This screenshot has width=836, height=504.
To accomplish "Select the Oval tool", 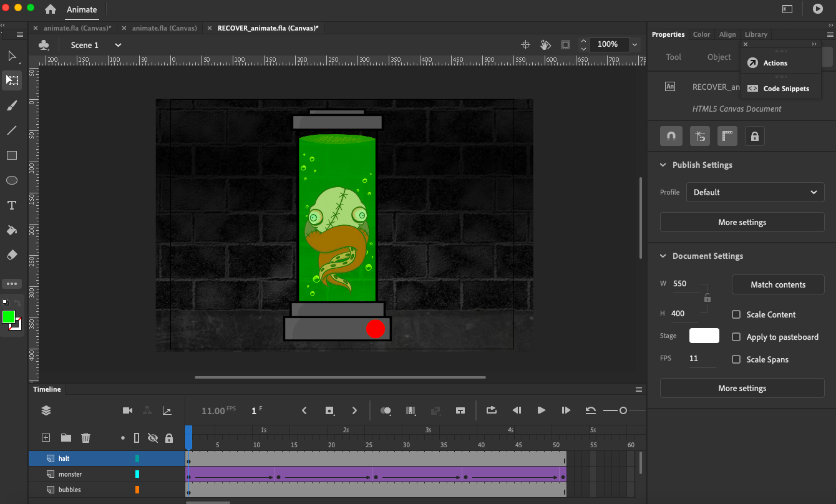I will click(11, 180).
